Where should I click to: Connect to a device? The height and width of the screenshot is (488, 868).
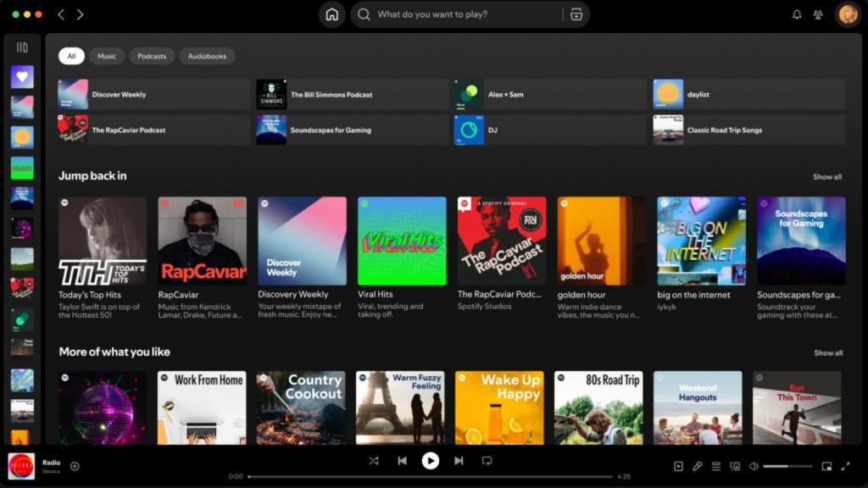point(734,466)
